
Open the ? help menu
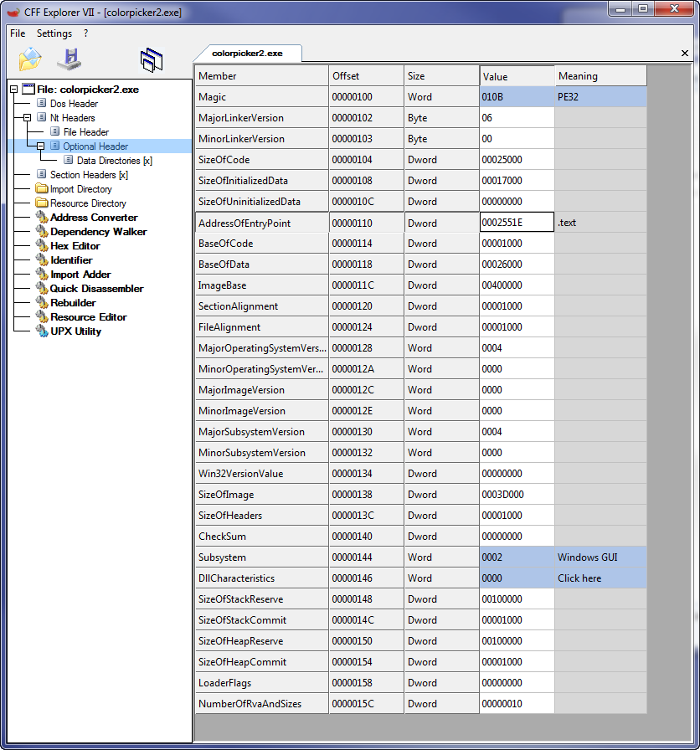point(85,33)
